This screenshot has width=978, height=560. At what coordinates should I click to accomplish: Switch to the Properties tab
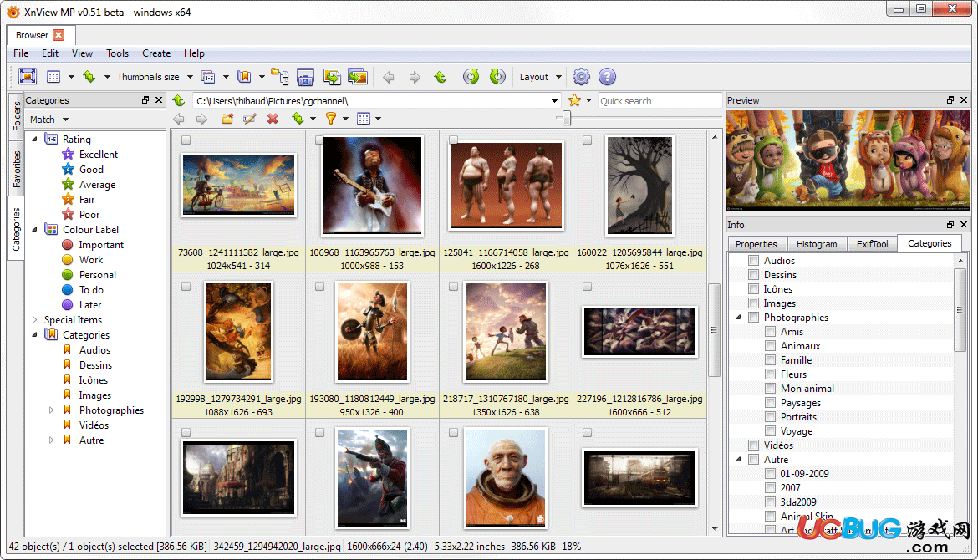[x=756, y=244]
